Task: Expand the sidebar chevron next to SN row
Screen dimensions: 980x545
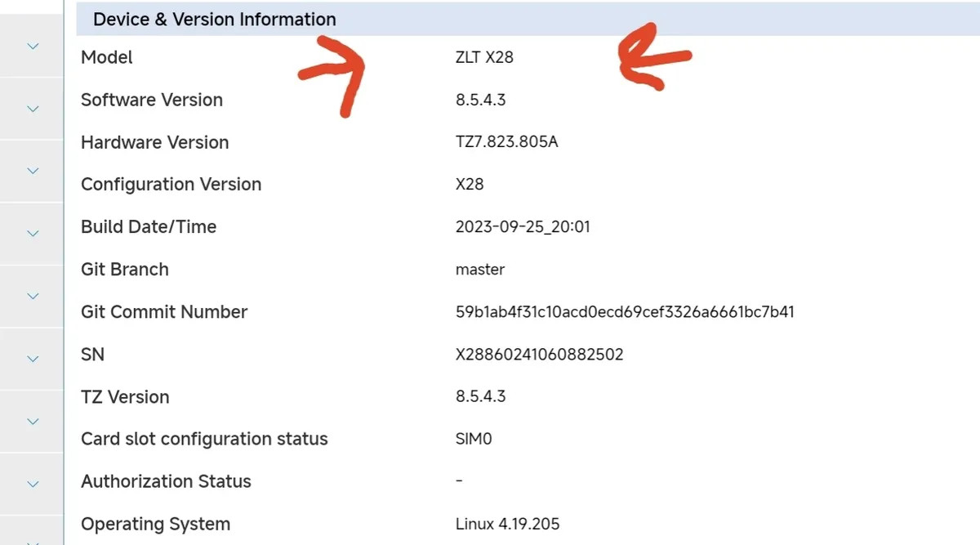Action: point(33,359)
